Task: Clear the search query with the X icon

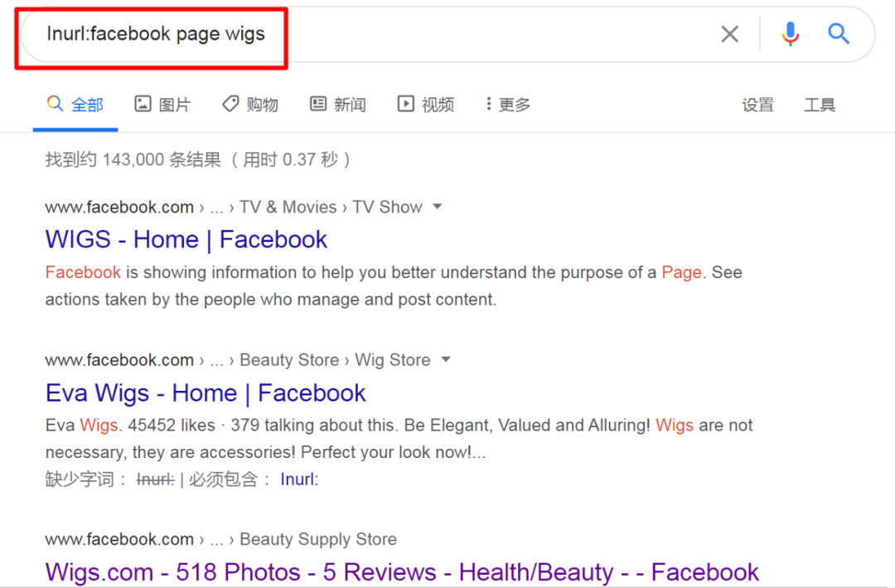Action: [730, 34]
